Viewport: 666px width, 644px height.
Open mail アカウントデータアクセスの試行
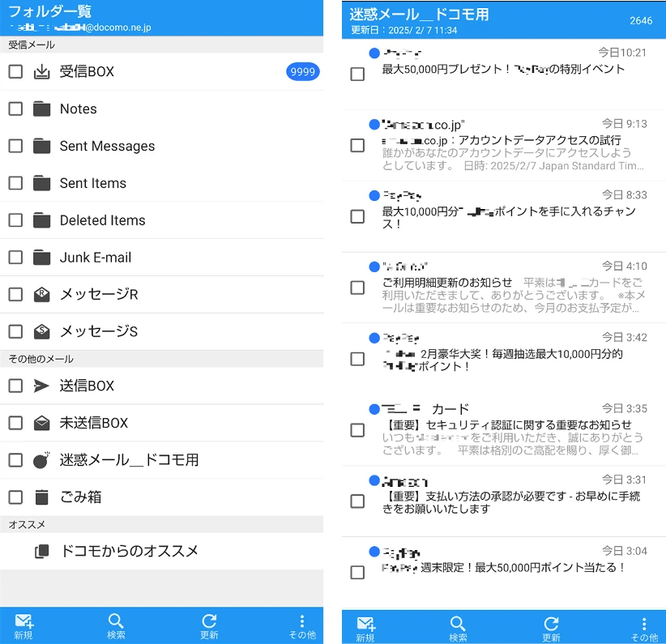click(x=504, y=146)
